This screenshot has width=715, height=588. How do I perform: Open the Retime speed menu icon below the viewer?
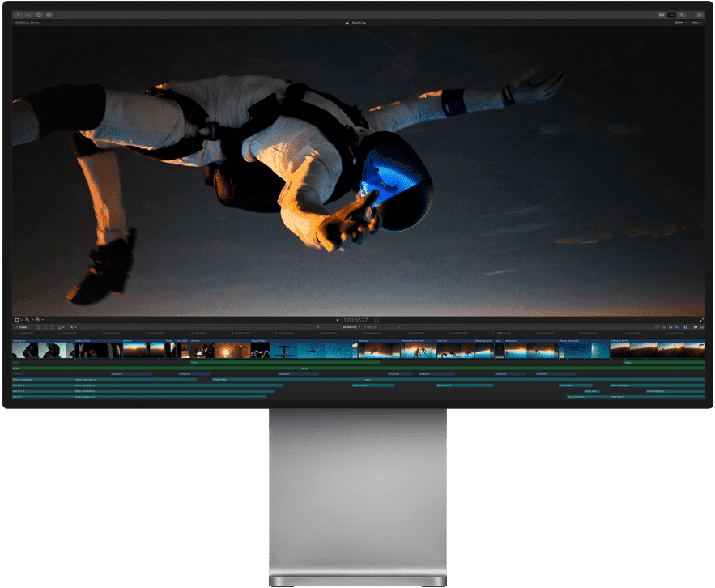point(38,320)
